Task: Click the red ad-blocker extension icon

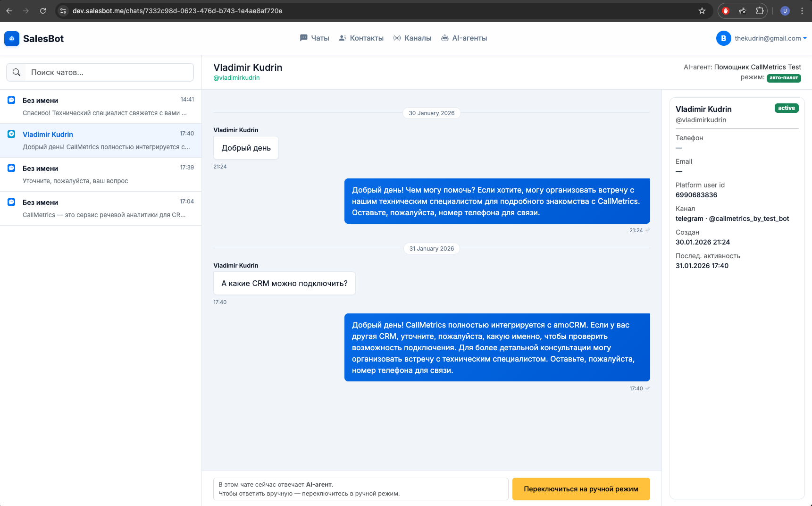Action: (726, 11)
